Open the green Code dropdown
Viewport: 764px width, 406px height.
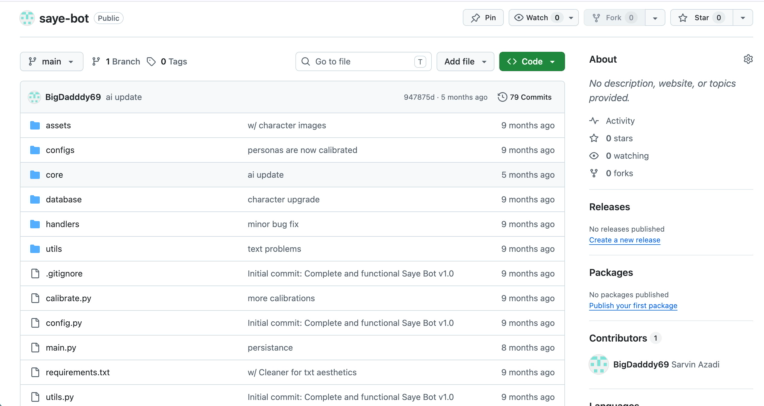532,61
